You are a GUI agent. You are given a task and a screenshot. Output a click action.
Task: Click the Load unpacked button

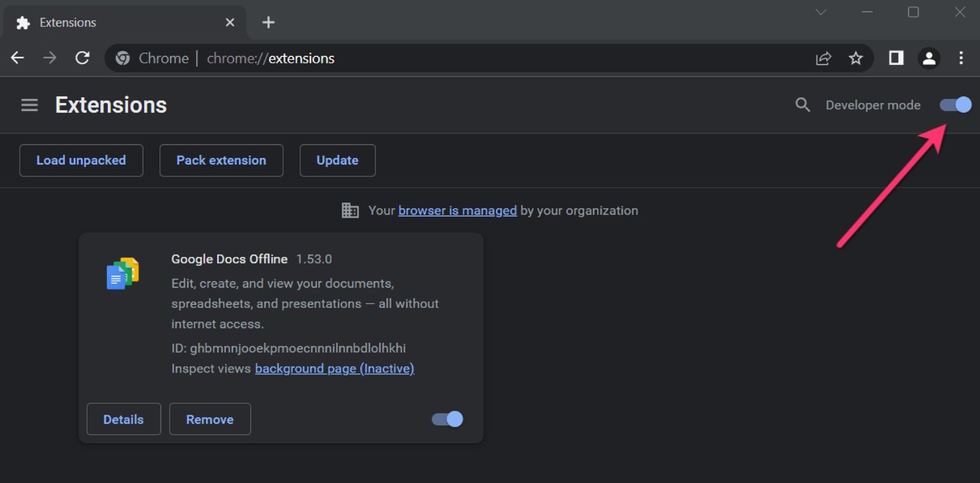(x=81, y=160)
